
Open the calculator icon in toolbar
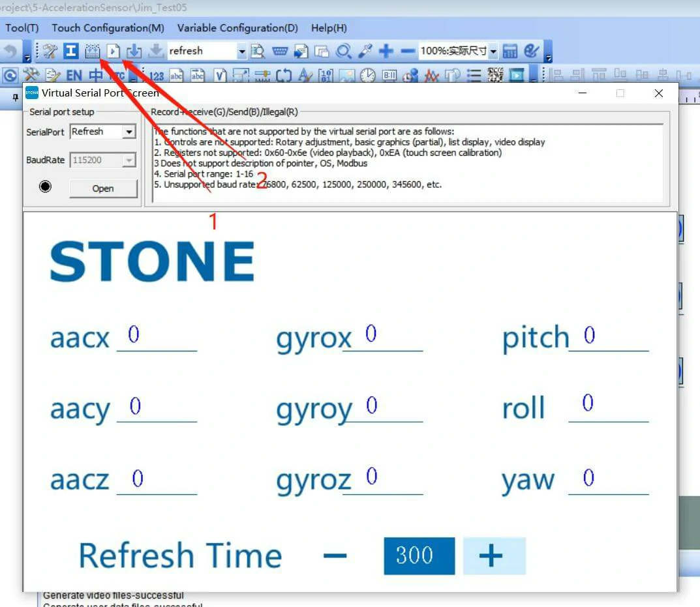(x=510, y=52)
